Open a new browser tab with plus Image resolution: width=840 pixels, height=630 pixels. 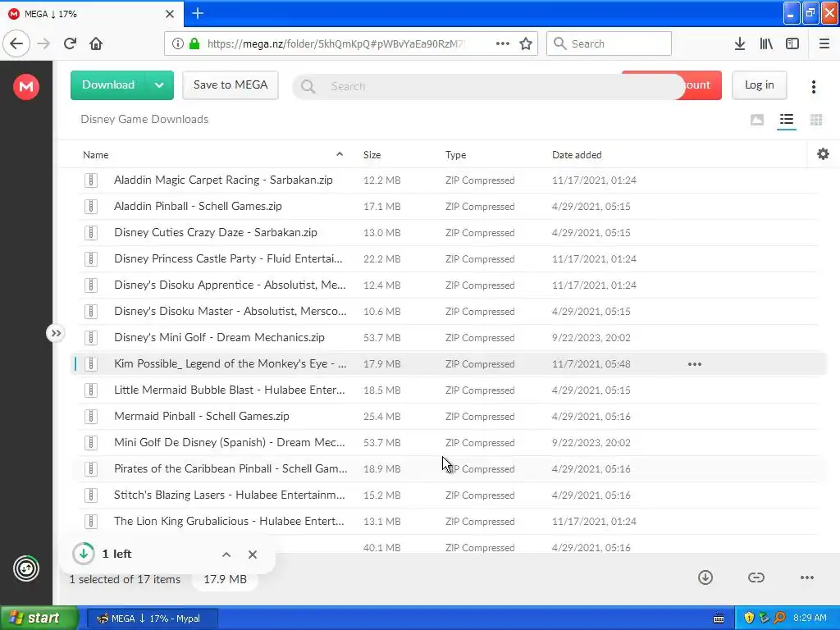pos(197,13)
